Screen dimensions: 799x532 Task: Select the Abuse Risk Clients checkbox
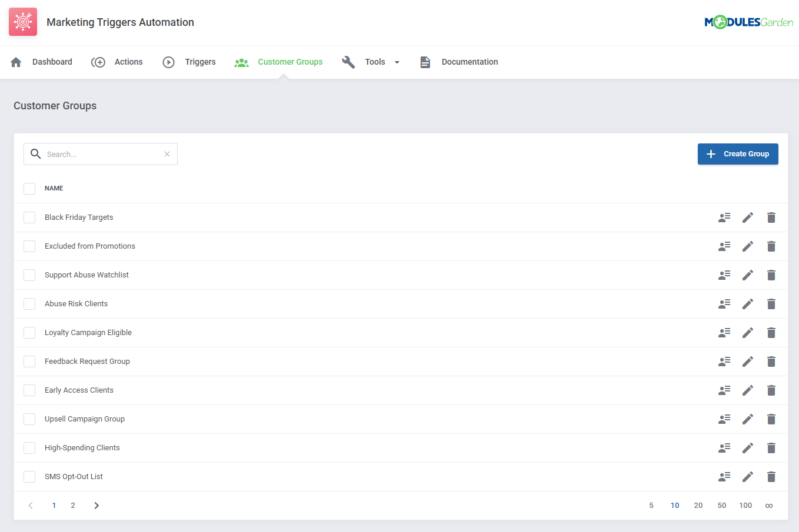(29, 303)
